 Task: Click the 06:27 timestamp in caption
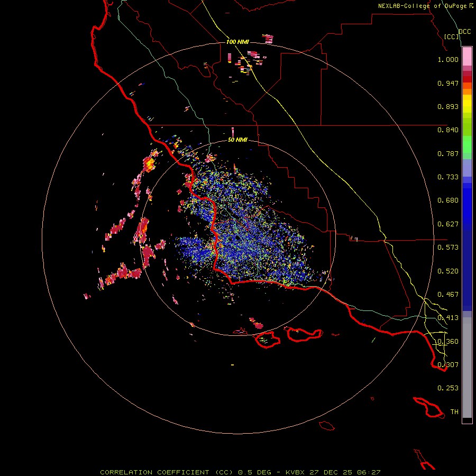coord(369,472)
